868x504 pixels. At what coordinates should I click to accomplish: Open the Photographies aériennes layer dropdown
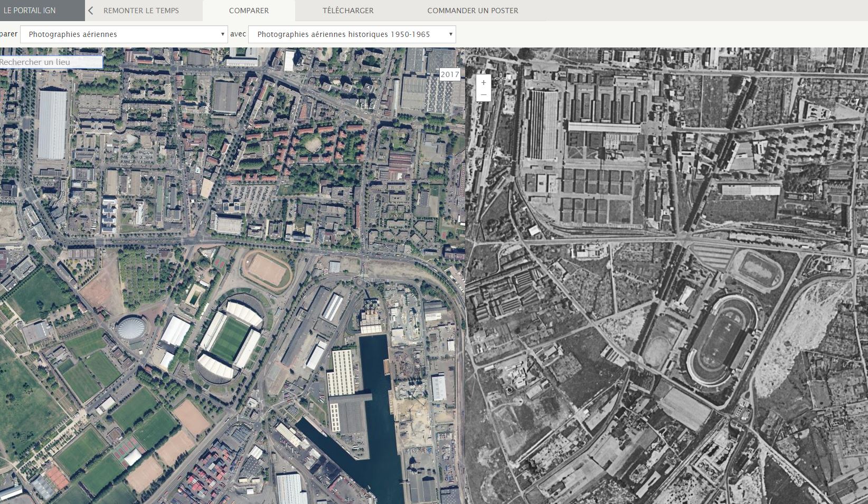click(124, 34)
